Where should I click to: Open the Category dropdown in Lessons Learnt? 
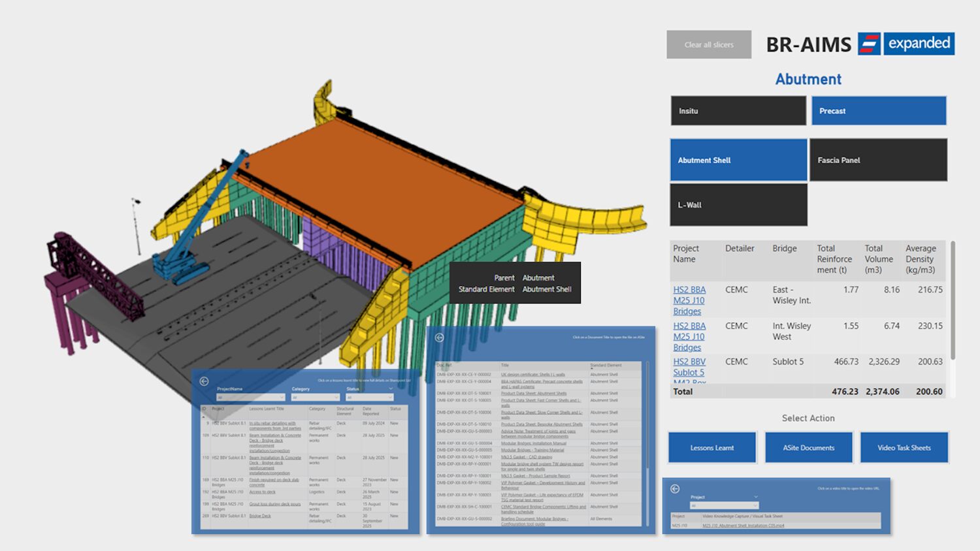coord(315,397)
